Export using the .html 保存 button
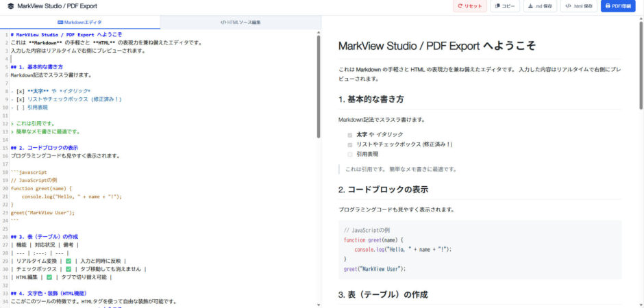 578,6
